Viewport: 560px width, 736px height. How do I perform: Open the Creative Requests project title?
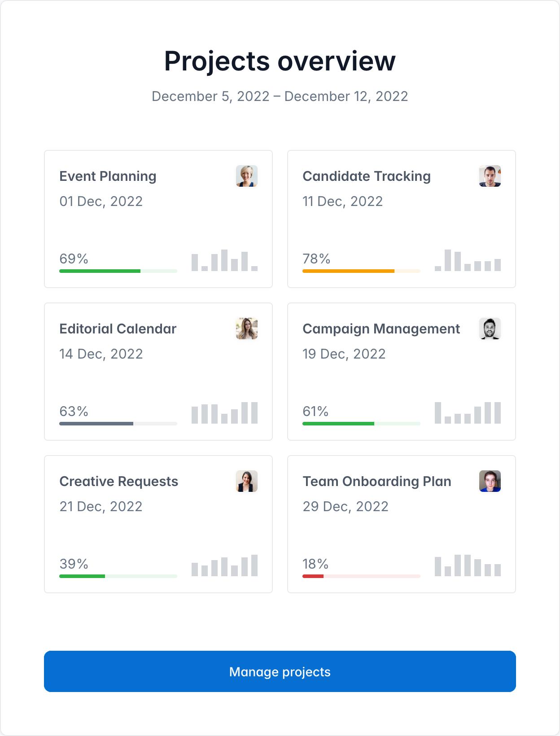coord(118,482)
